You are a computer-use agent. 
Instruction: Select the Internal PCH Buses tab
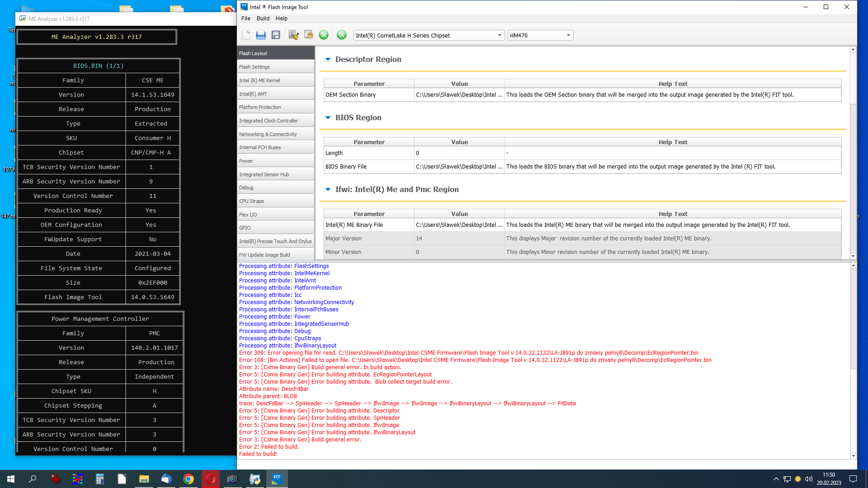pyautogui.click(x=276, y=147)
